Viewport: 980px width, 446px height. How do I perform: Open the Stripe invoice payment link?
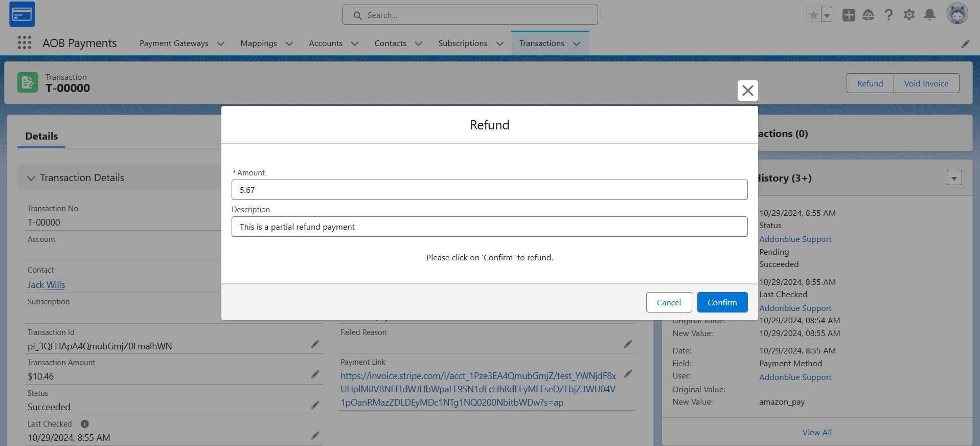478,389
